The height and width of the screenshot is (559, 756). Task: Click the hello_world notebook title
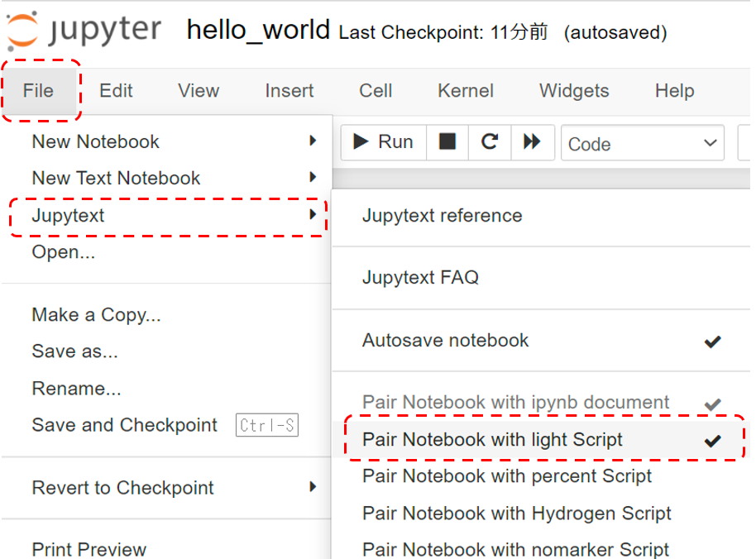pyautogui.click(x=258, y=31)
